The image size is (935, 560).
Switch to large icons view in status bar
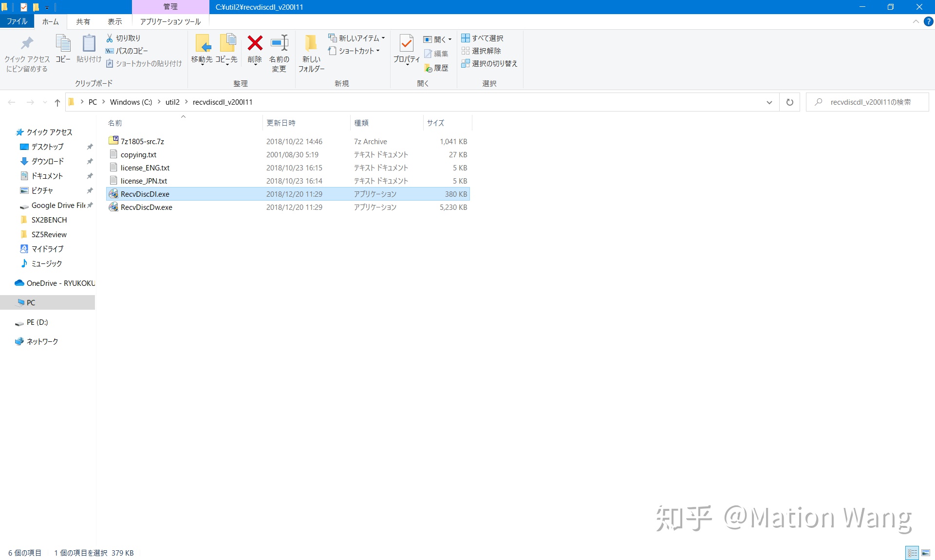click(926, 553)
